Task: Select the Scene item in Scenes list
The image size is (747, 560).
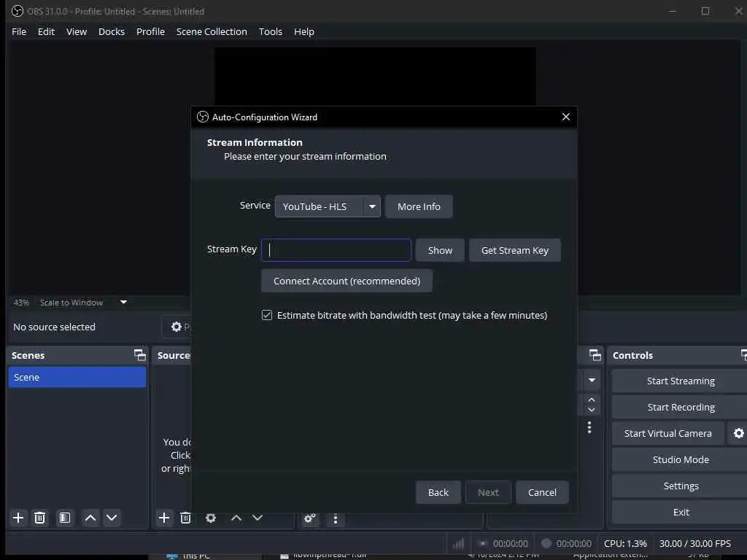Action: [x=77, y=377]
